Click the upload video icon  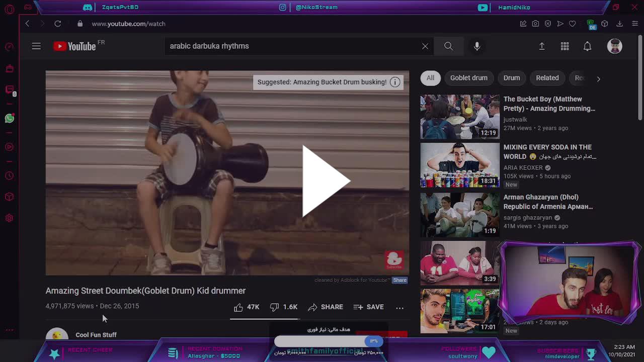coord(542,46)
